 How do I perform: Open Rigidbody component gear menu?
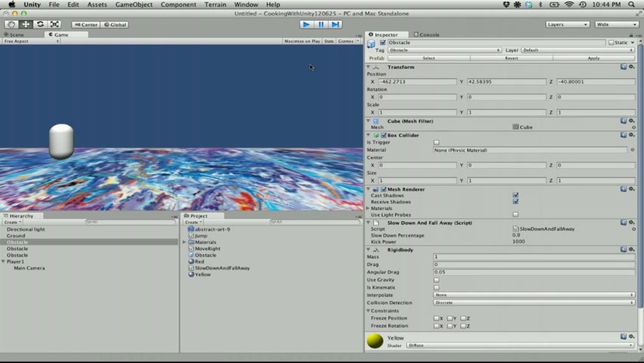(x=631, y=250)
